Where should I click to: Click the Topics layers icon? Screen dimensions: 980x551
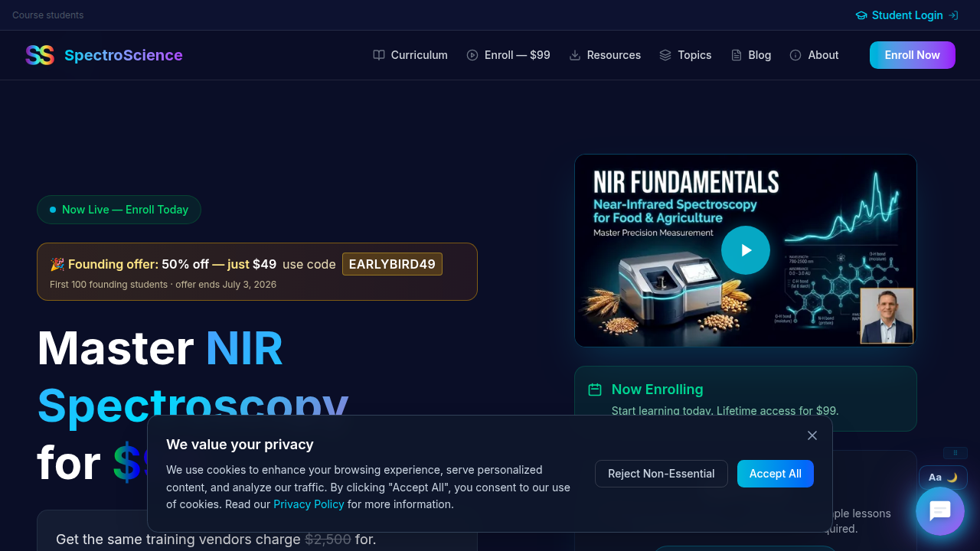coord(665,55)
